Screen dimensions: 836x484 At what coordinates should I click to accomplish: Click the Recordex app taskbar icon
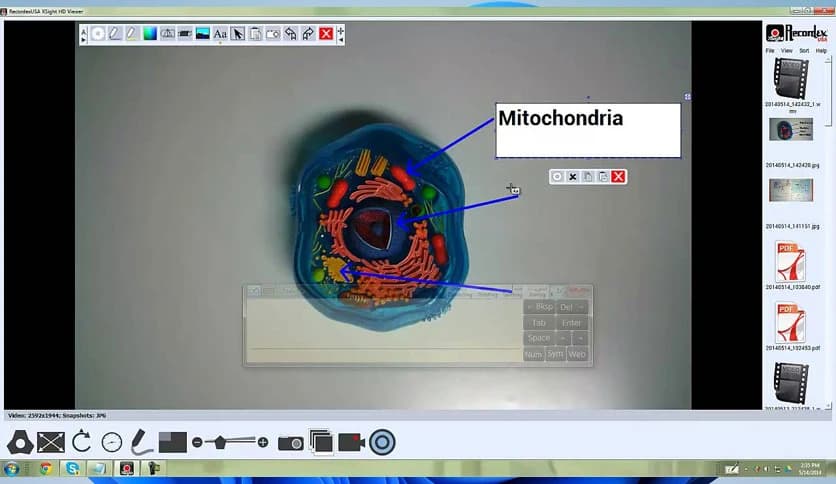click(x=126, y=469)
